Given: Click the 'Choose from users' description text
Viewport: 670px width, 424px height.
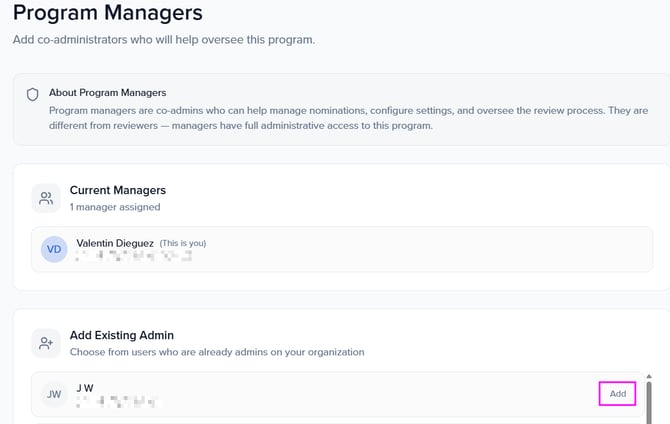Looking at the screenshot, I should point(216,352).
